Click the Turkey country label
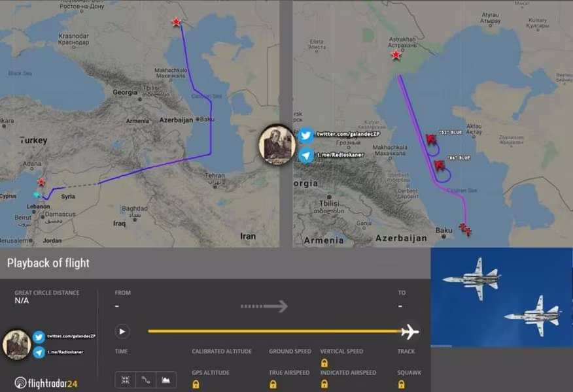 (x=33, y=140)
